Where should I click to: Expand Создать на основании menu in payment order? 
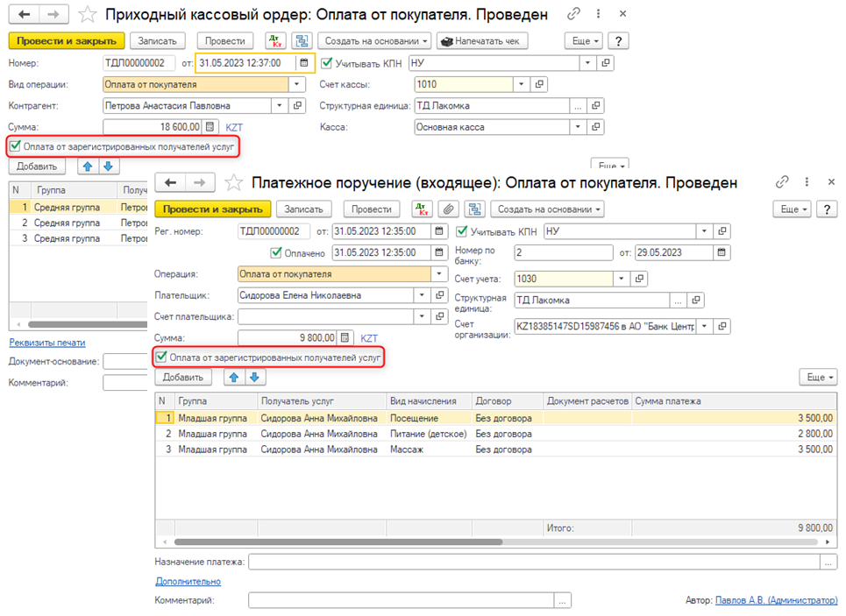(x=546, y=209)
